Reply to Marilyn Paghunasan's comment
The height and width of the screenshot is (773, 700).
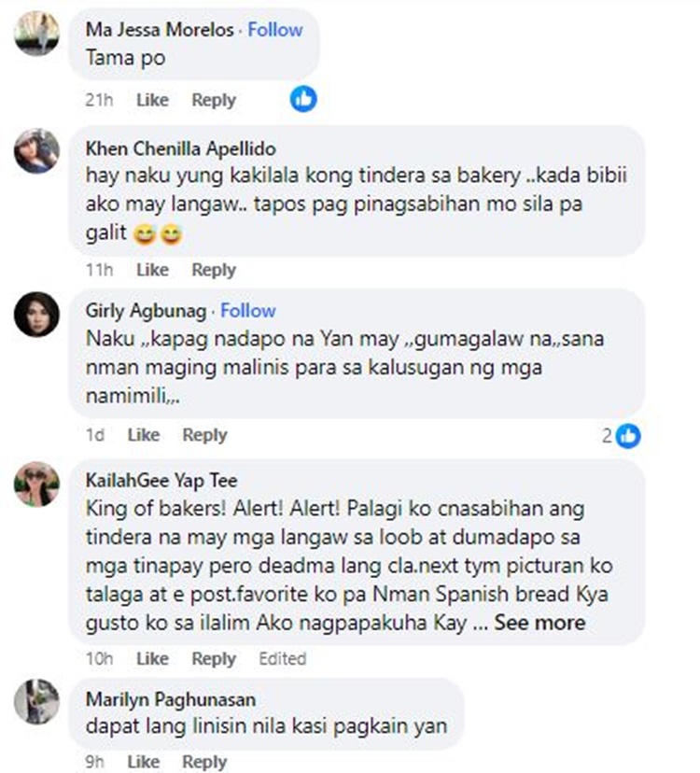click(x=204, y=762)
